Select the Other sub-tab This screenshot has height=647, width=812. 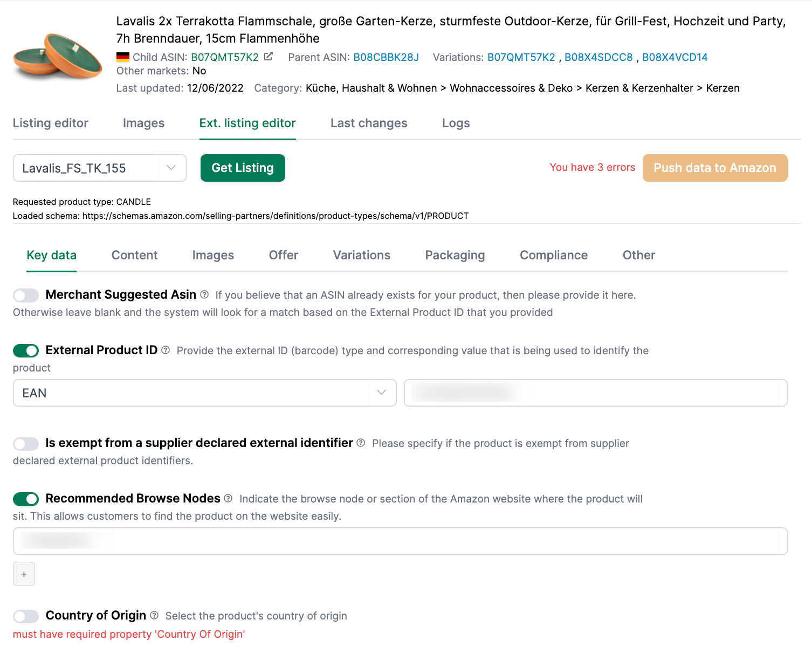(639, 255)
